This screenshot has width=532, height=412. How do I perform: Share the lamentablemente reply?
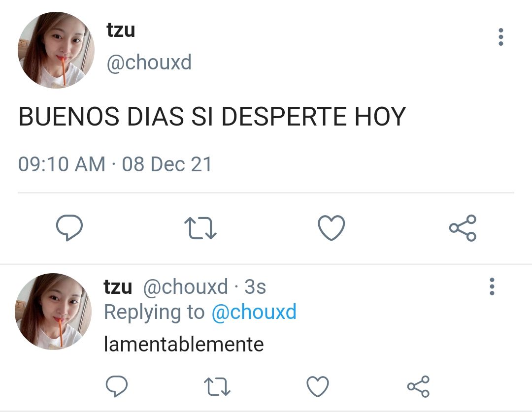point(418,386)
